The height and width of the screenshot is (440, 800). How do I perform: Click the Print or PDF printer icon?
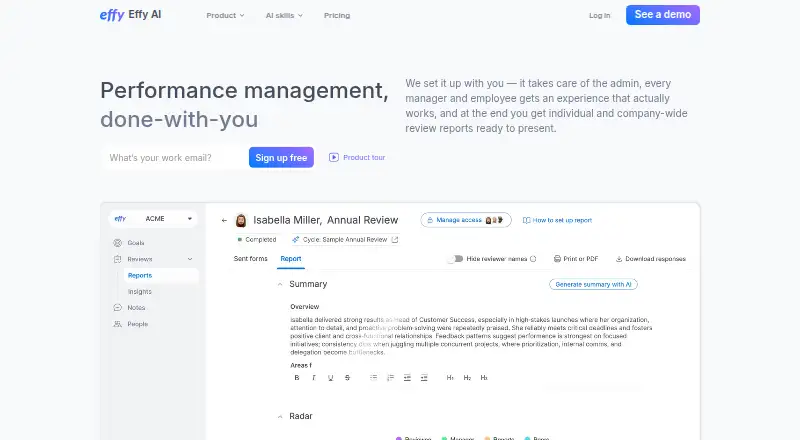pos(557,259)
